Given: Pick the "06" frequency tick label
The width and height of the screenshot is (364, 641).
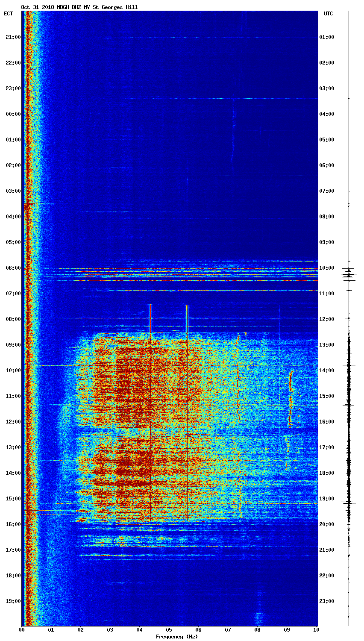Looking at the screenshot, I should (x=199, y=630).
